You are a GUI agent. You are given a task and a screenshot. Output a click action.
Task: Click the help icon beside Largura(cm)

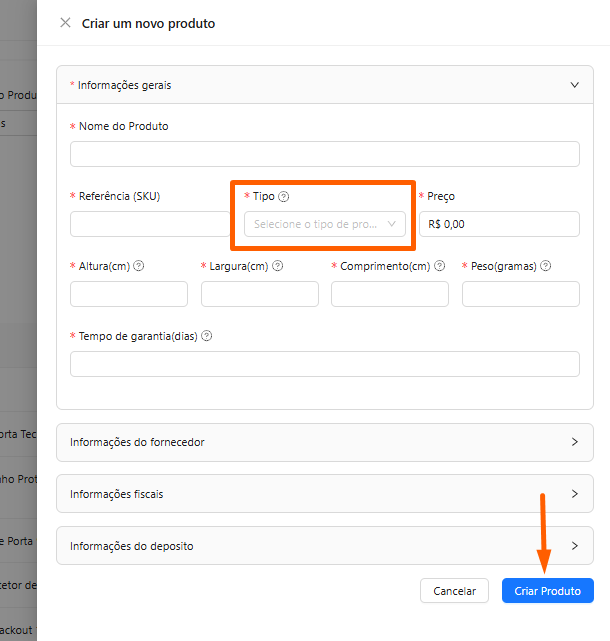(278, 266)
